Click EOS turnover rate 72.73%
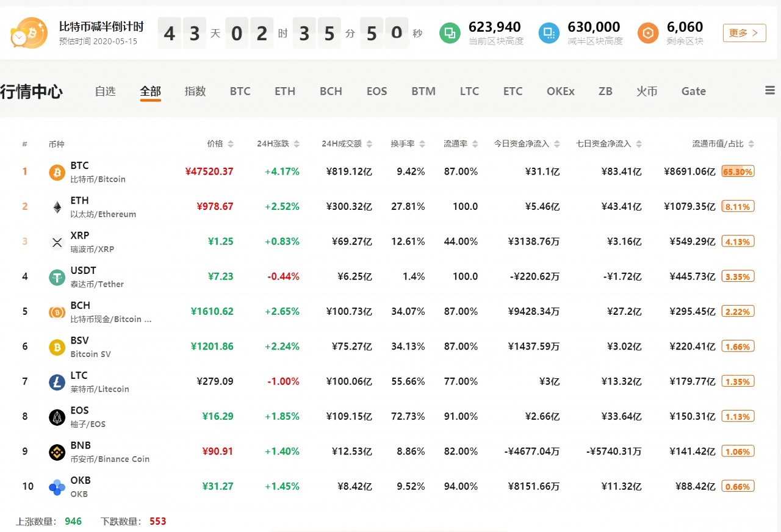The image size is (781, 532). [x=408, y=416]
